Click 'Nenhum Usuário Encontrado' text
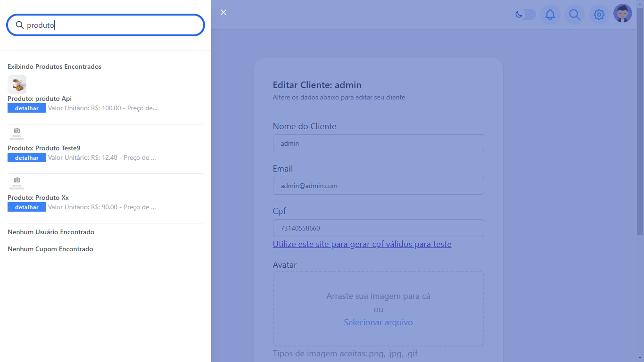 click(51, 232)
